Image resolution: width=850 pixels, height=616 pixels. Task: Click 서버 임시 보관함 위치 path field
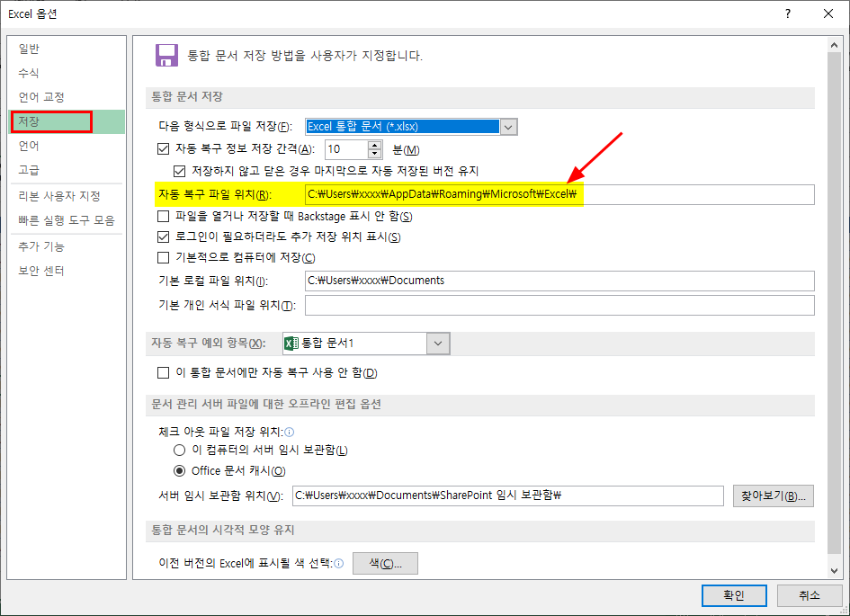(x=508, y=495)
